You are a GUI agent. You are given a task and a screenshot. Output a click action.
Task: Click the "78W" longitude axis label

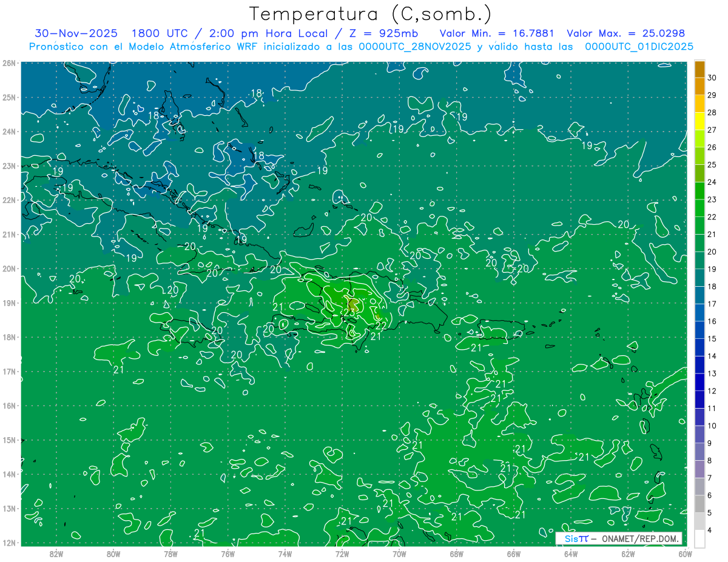[x=170, y=554]
